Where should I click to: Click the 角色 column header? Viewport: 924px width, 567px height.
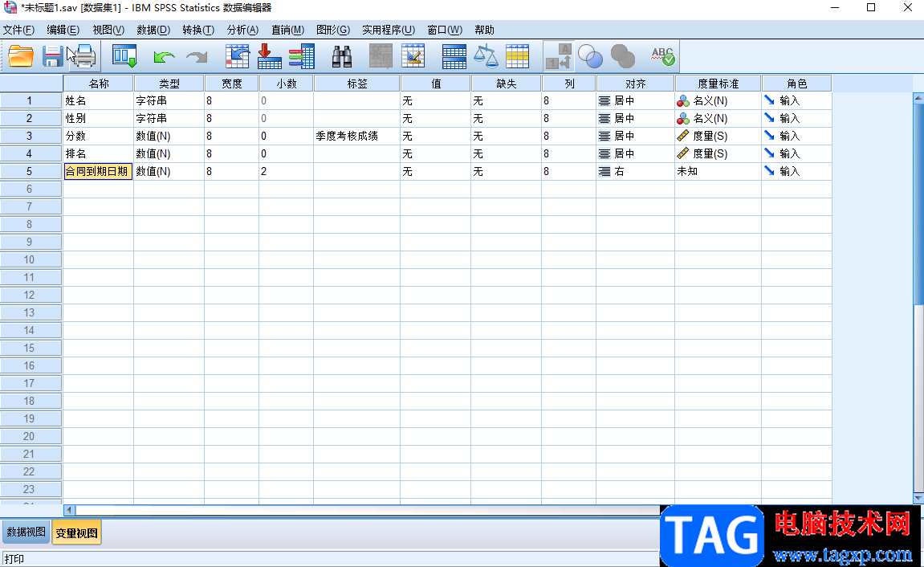coord(796,84)
